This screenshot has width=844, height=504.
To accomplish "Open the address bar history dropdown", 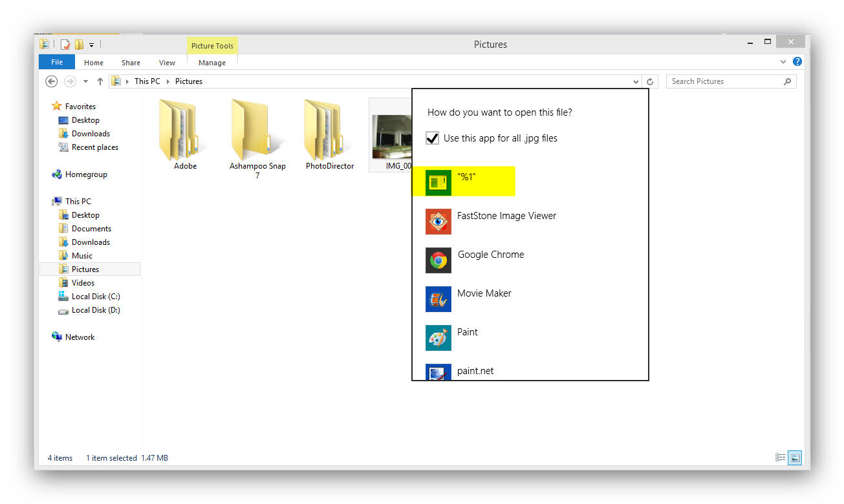I will tap(636, 81).
